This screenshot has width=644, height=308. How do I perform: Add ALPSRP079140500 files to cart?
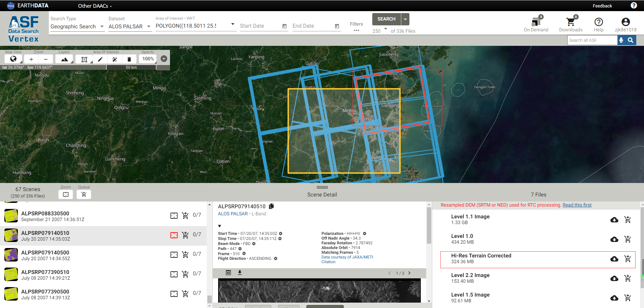(x=185, y=254)
